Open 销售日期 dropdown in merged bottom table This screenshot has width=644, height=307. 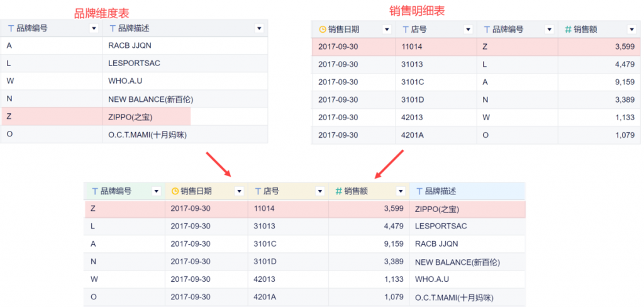coord(239,191)
